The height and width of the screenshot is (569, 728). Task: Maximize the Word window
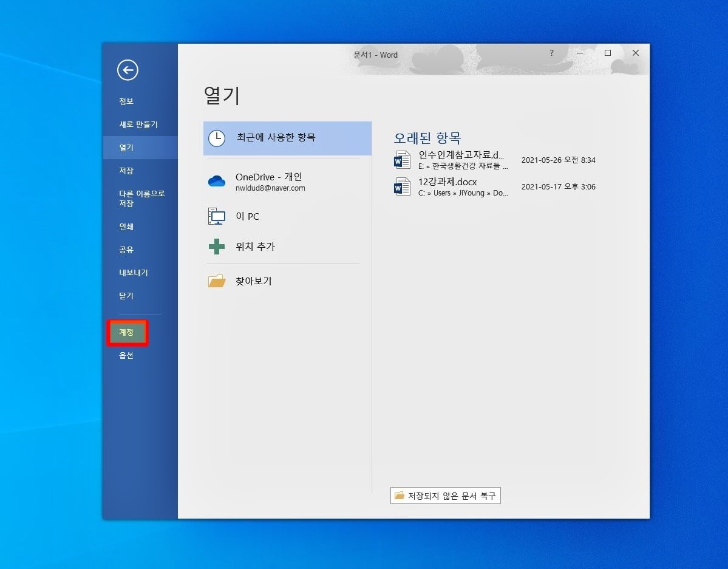[x=607, y=53]
